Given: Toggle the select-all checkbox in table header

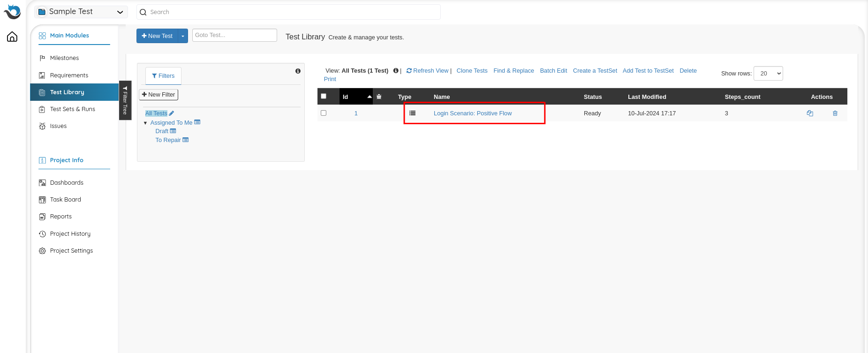Looking at the screenshot, I should point(324,96).
